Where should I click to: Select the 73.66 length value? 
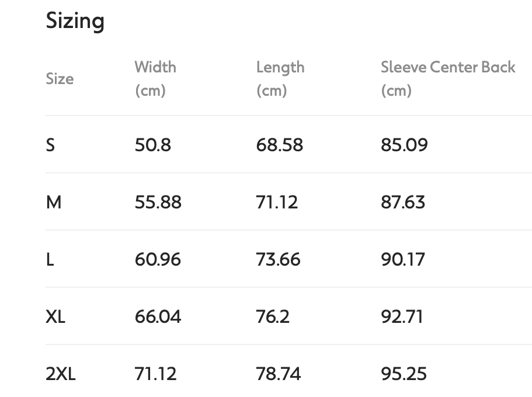278,259
